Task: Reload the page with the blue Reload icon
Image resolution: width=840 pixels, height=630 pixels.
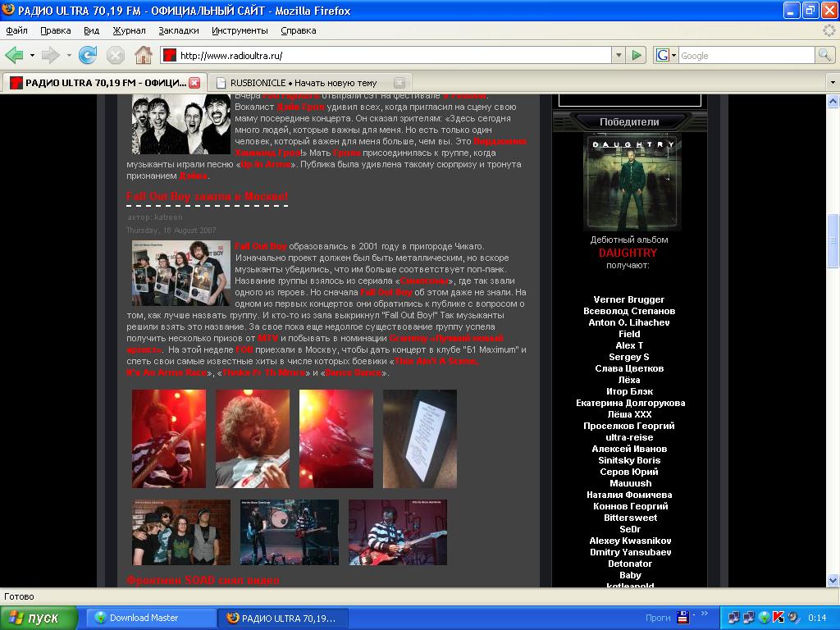Action: point(88,55)
